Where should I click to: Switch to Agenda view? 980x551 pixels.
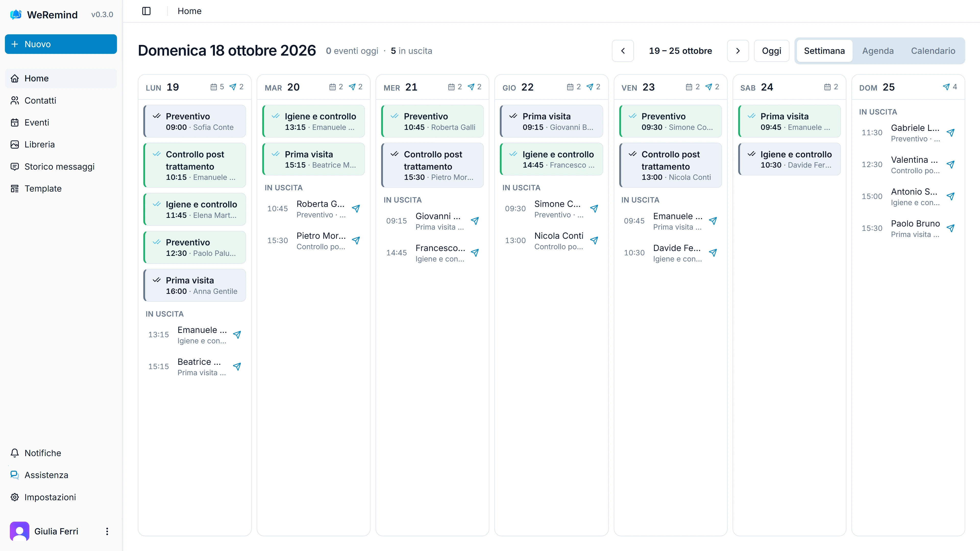click(878, 51)
